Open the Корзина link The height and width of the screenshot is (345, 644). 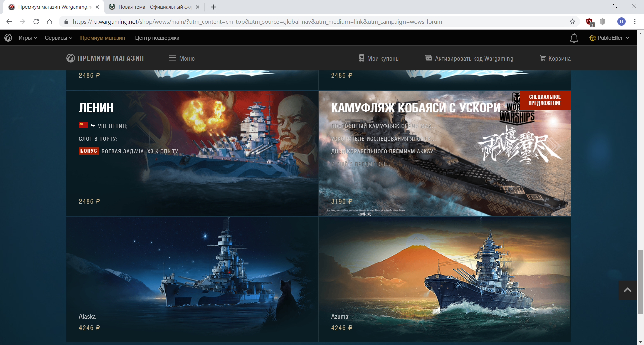pyautogui.click(x=559, y=58)
